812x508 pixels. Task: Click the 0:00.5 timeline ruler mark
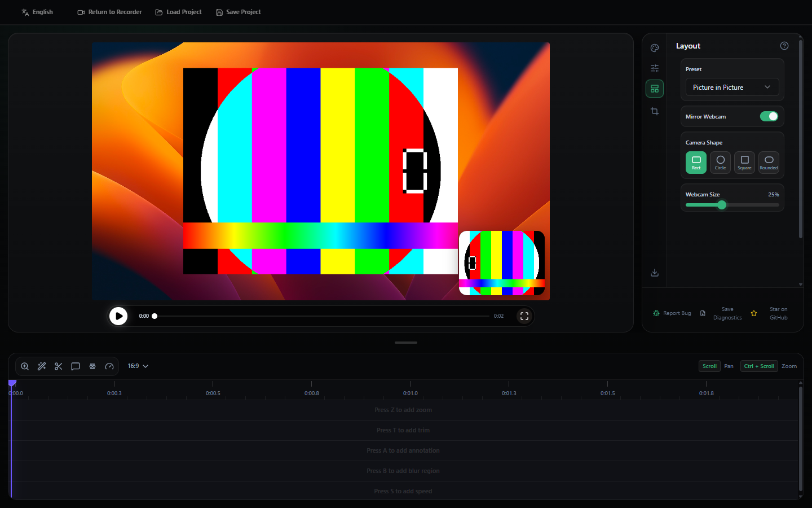pos(213,393)
